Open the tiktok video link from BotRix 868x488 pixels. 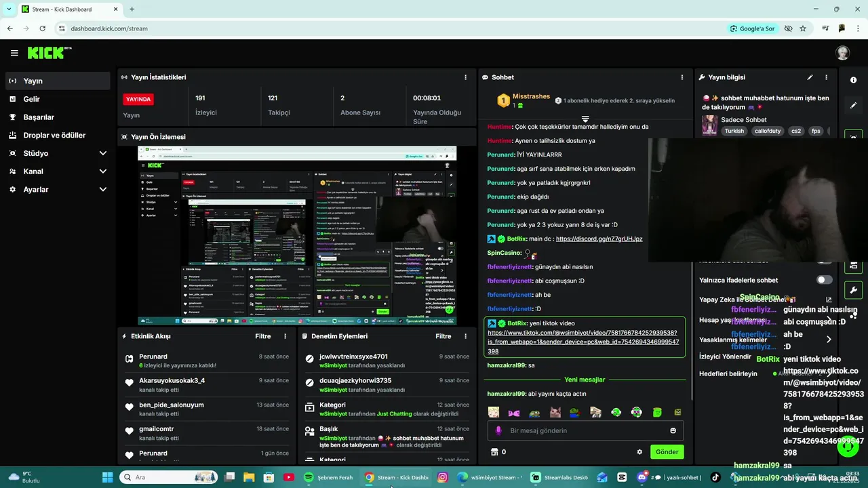pyautogui.click(x=582, y=342)
